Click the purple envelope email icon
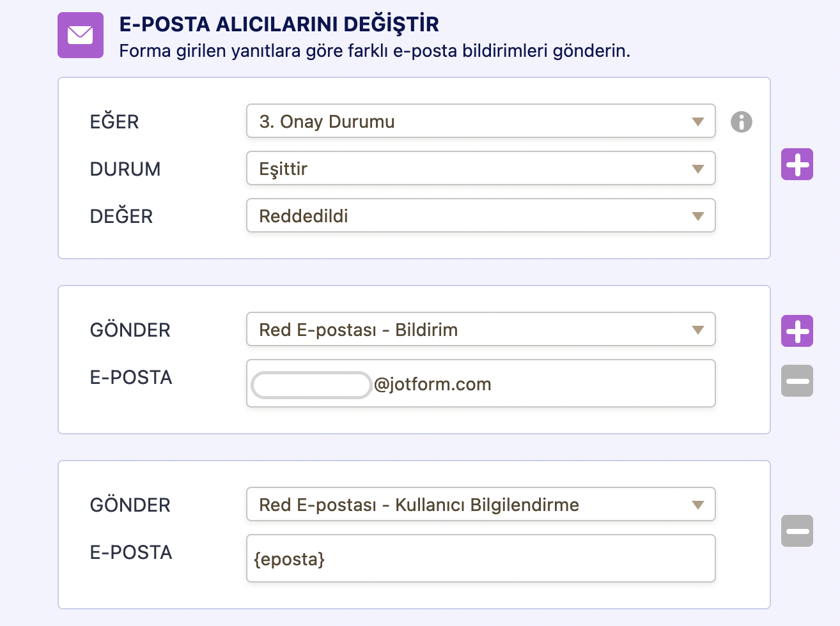This screenshot has width=840, height=626. point(81,35)
